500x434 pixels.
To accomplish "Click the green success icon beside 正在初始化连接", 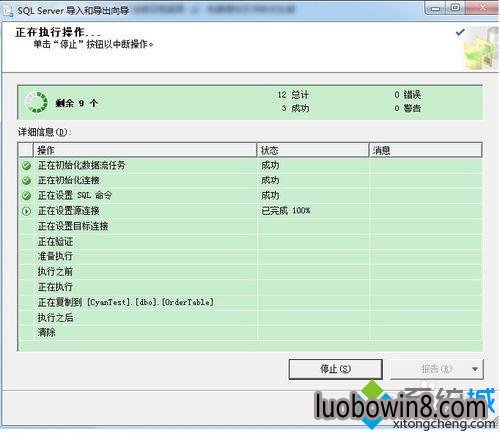I will tap(26, 181).
